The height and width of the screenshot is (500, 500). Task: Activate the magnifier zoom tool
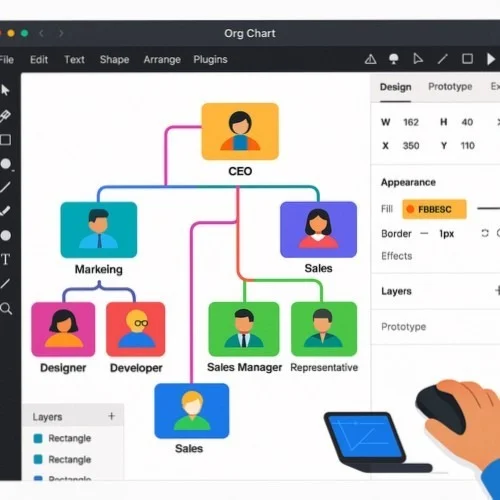coord(6,309)
